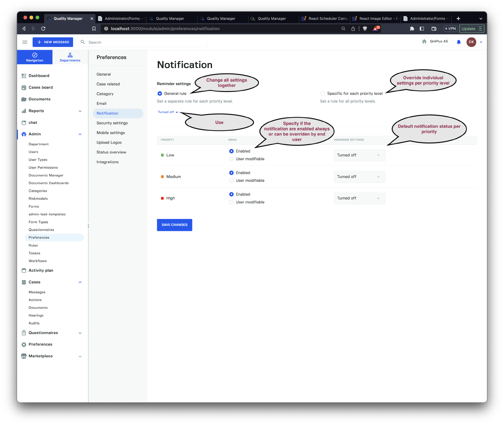Choose 'User modifiable' for Low priority

232,159
